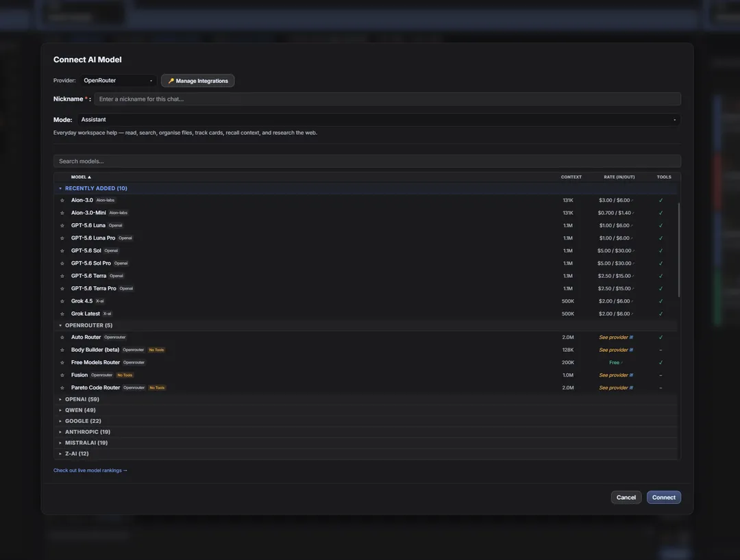The width and height of the screenshot is (740, 560).
Task: Click the No Tools badge on Fusion
Action: [125, 375]
